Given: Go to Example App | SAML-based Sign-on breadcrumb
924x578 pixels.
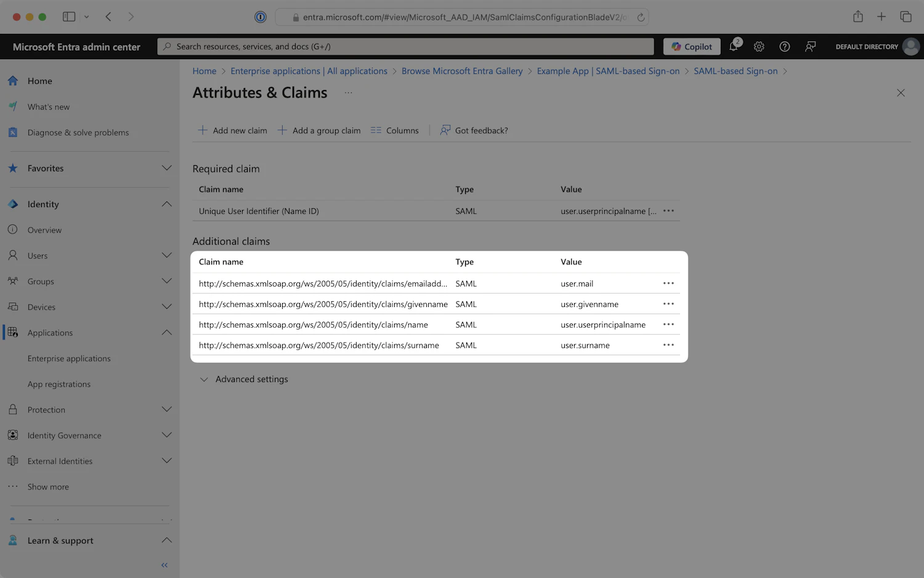Looking at the screenshot, I should [608, 71].
